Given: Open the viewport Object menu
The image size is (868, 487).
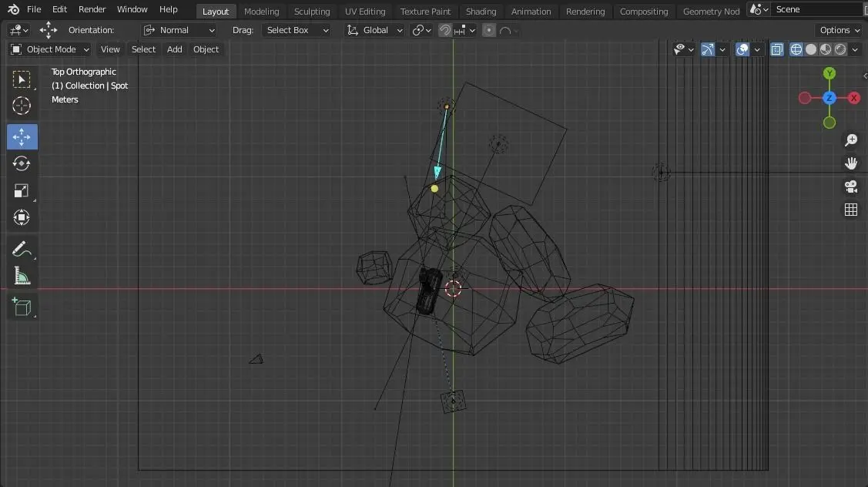Looking at the screenshot, I should click(x=206, y=49).
